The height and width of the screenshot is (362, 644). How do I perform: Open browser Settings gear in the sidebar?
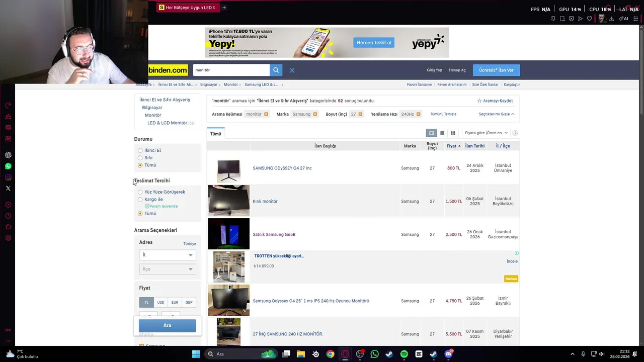[8, 238]
